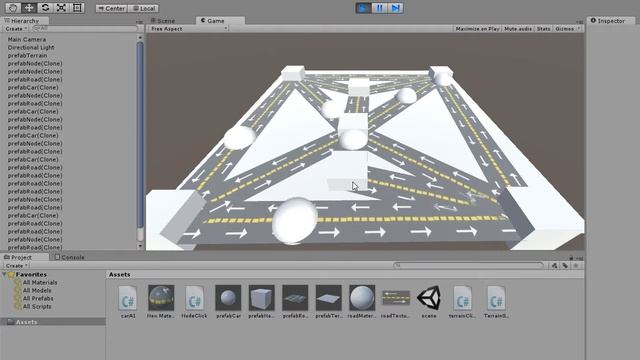640x360 pixels.
Task: Select the prefabTer.. terrain asset
Action: (x=329, y=302)
